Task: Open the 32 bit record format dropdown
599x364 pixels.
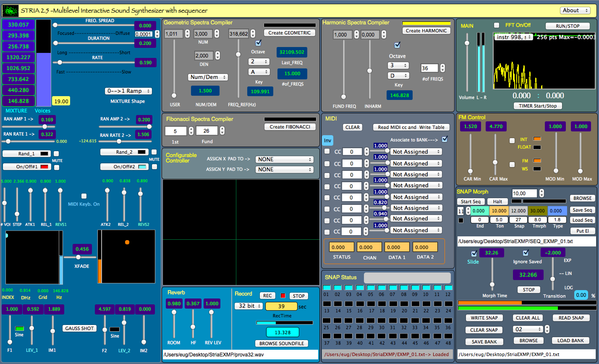Action: click(x=248, y=306)
